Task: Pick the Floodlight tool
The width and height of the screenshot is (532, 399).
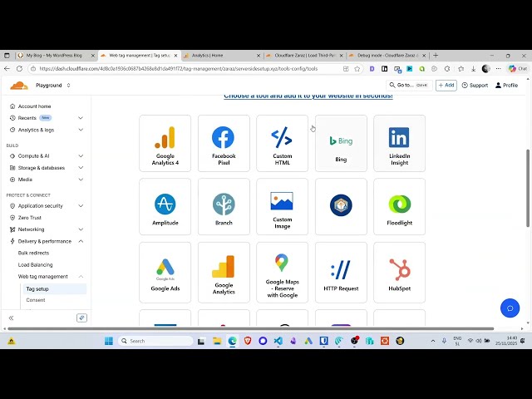Action: click(399, 207)
